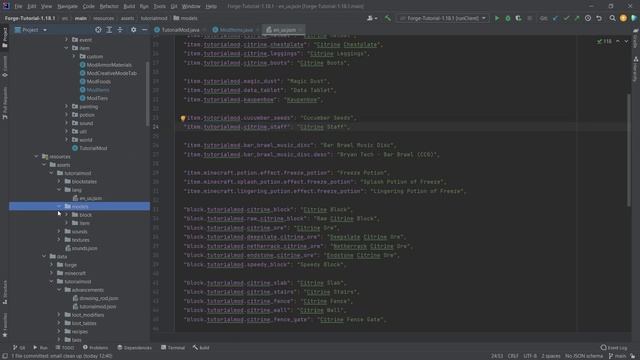
Task: Expand the event folder
Action: pos(67,40)
